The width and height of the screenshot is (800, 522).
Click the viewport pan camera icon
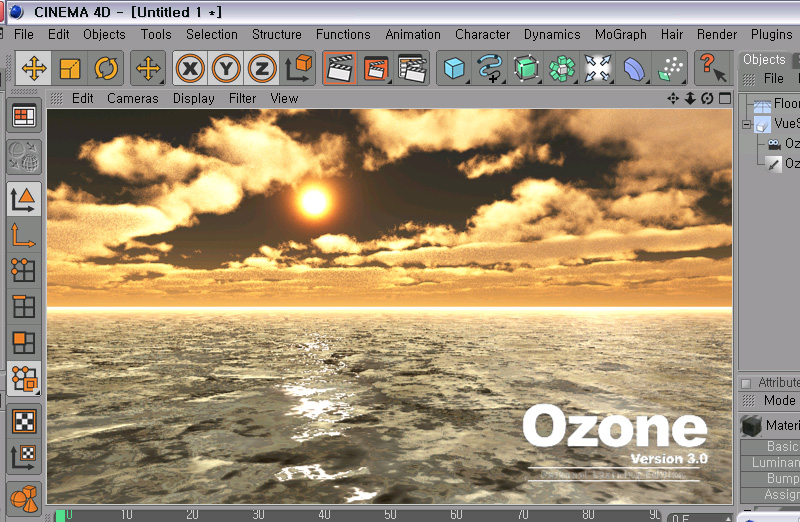[673, 98]
